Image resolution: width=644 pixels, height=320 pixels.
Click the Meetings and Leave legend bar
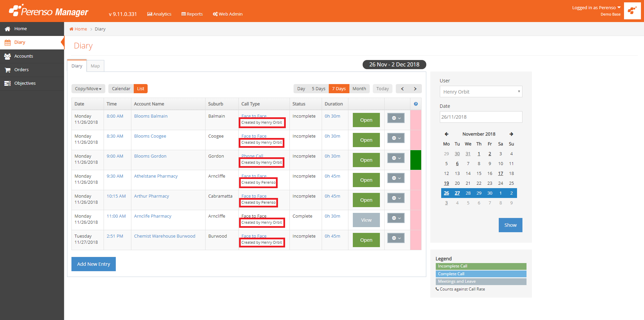[x=481, y=282]
